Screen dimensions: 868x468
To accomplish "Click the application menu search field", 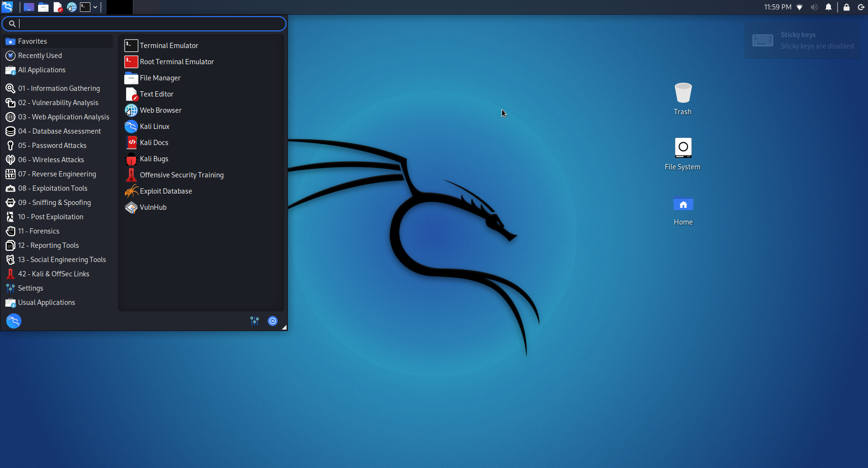I will click(x=148, y=24).
